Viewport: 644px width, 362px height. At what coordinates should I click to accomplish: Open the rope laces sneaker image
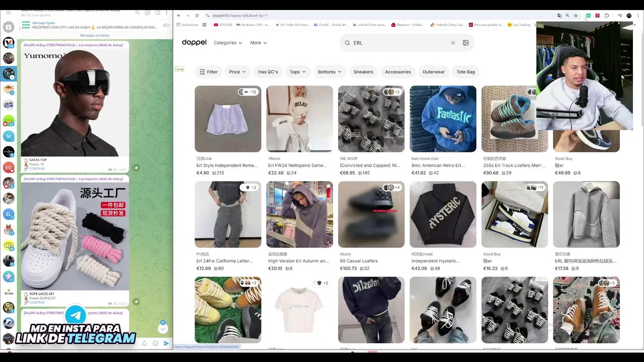pos(75,236)
